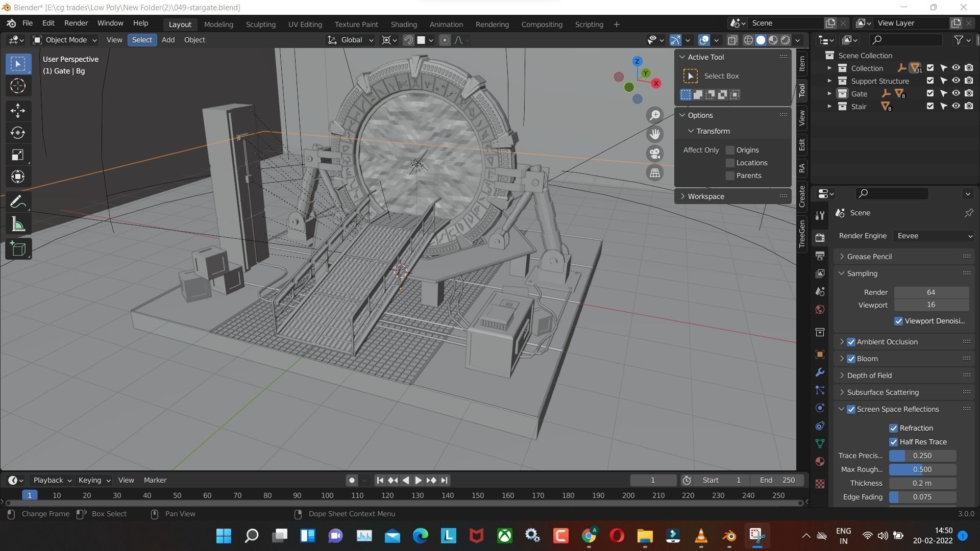The width and height of the screenshot is (980, 551).
Task: Expand the Depth of Field section
Action: (869, 375)
